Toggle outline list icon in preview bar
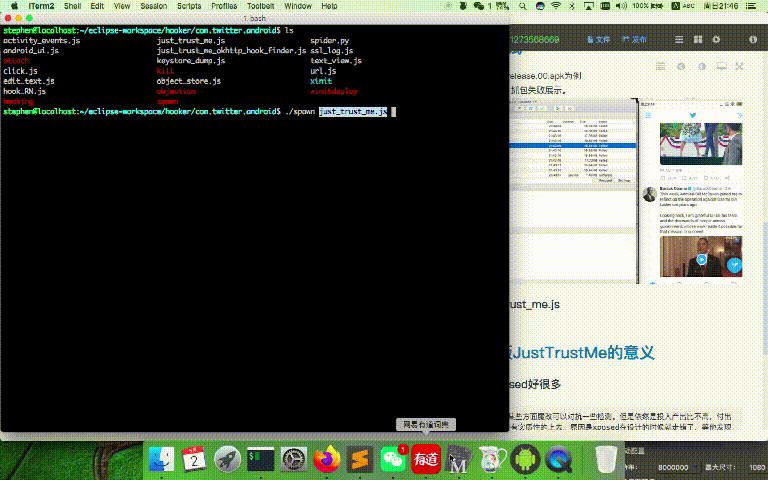 point(661,66)
